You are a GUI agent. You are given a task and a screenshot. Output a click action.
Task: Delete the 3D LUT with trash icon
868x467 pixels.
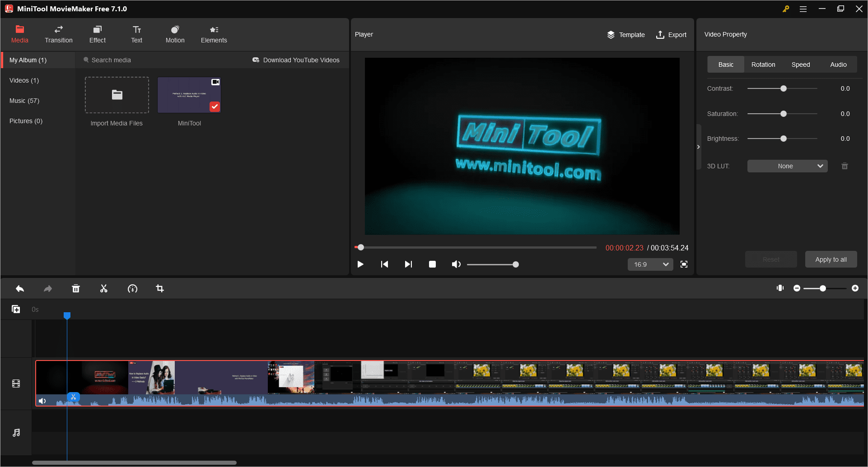point(845,166)
